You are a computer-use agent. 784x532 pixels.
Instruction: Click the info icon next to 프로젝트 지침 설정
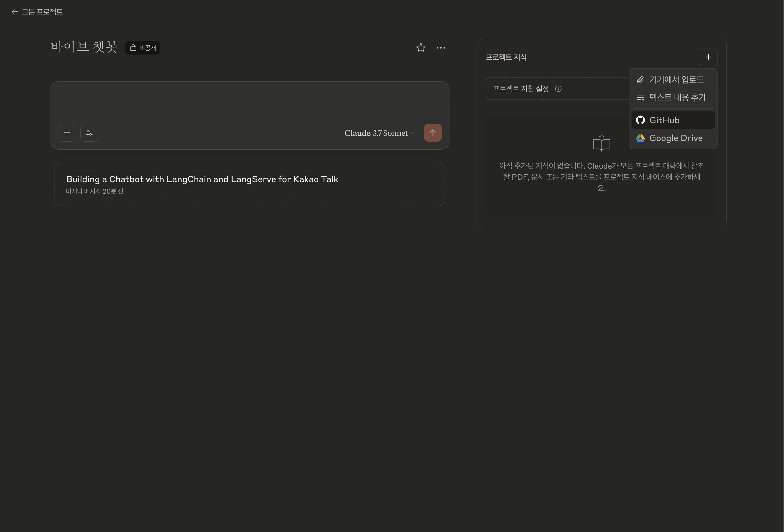pos(558,89)
